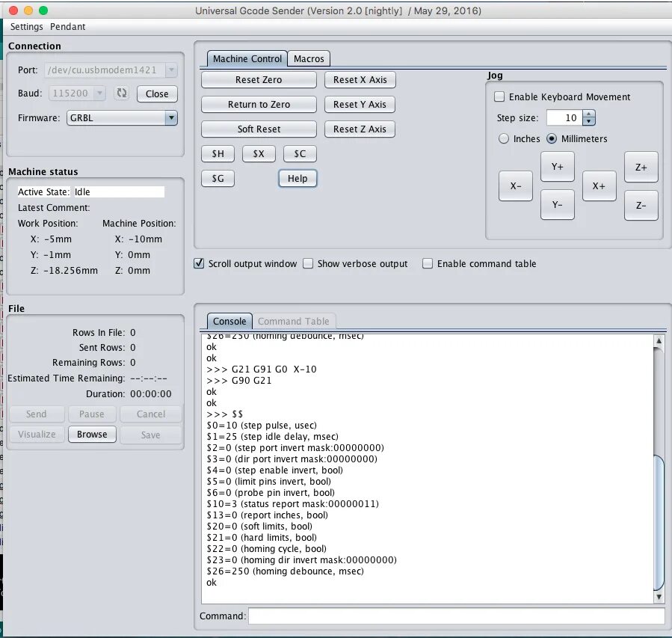Click Work Position Z value -18.256mm
This screenshot has width=672, height=638.
(70, 271)
